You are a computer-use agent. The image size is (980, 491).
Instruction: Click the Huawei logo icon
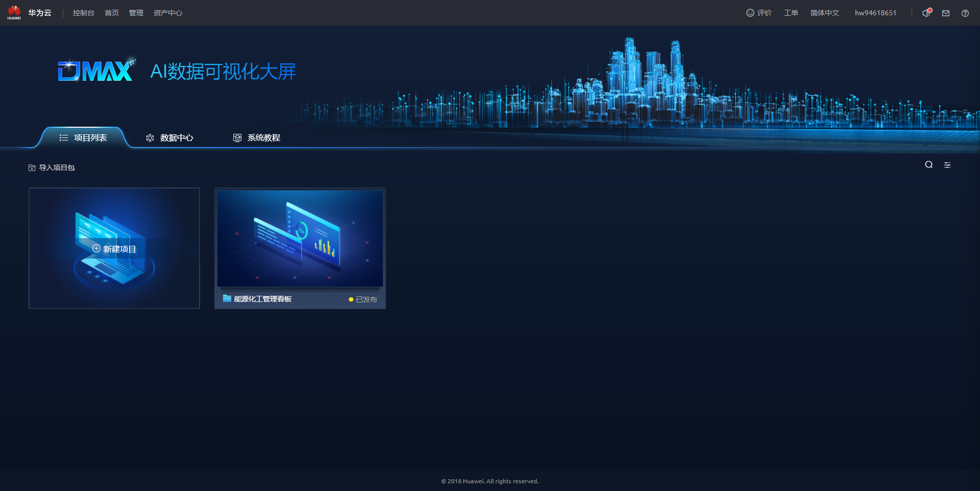14,13
